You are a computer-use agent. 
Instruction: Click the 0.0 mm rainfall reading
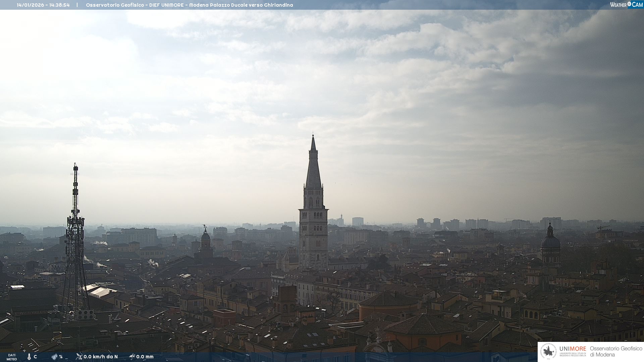[x=145, y=357]
